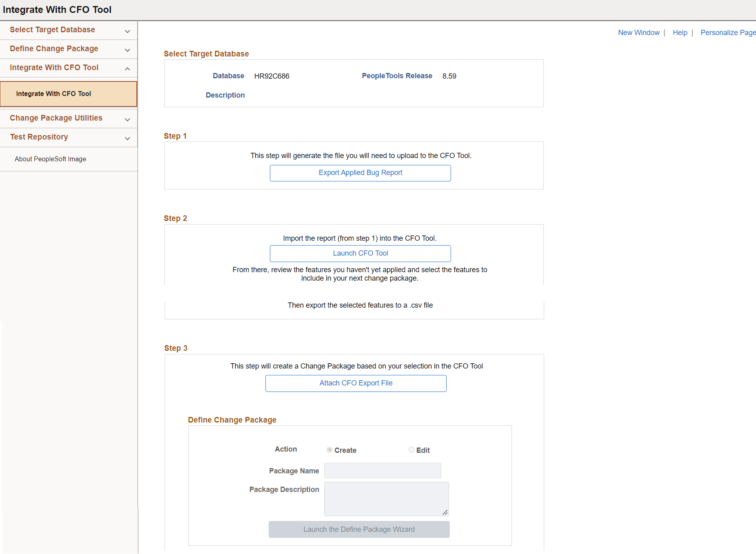The height and width of the screenshot is (554, 756).
Task: Click 'Then export the selected features' text
Action: pos(360,305)
